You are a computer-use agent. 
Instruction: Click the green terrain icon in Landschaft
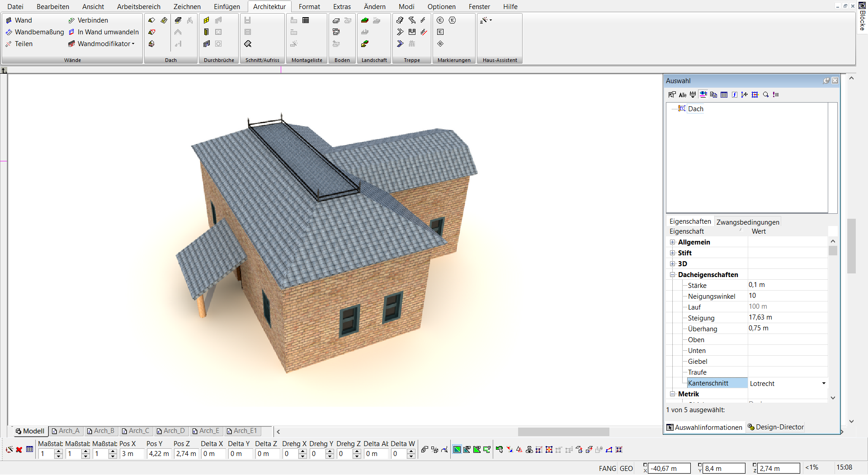pos(365,20)
